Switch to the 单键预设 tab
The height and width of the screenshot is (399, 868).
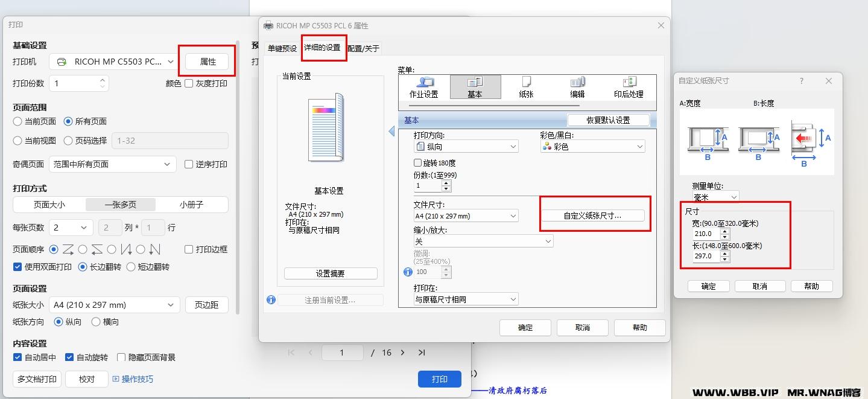point(281,48)
